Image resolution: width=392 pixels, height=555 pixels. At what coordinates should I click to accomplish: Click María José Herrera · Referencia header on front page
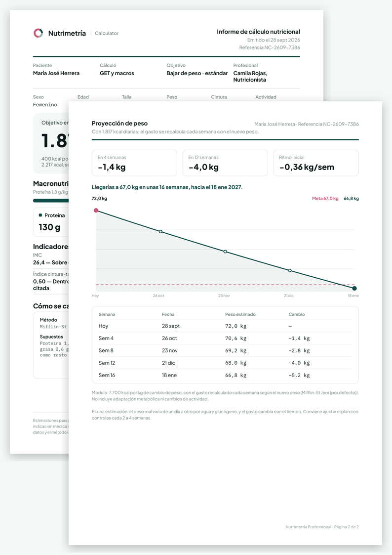coord(307,124)
